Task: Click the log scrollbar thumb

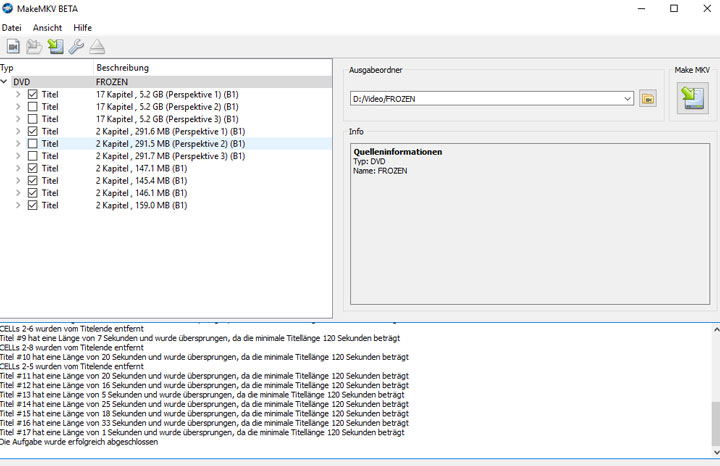Action: click(716, 423)
